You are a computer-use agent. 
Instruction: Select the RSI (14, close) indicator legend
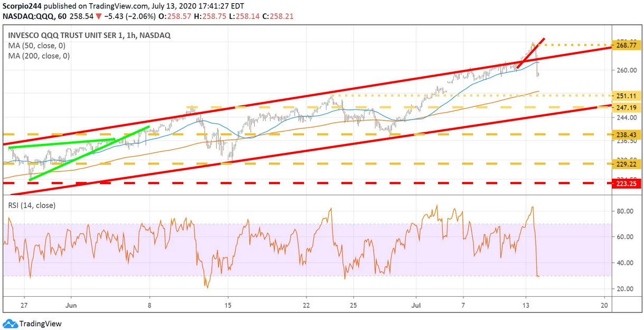click(x=32, y=205)
